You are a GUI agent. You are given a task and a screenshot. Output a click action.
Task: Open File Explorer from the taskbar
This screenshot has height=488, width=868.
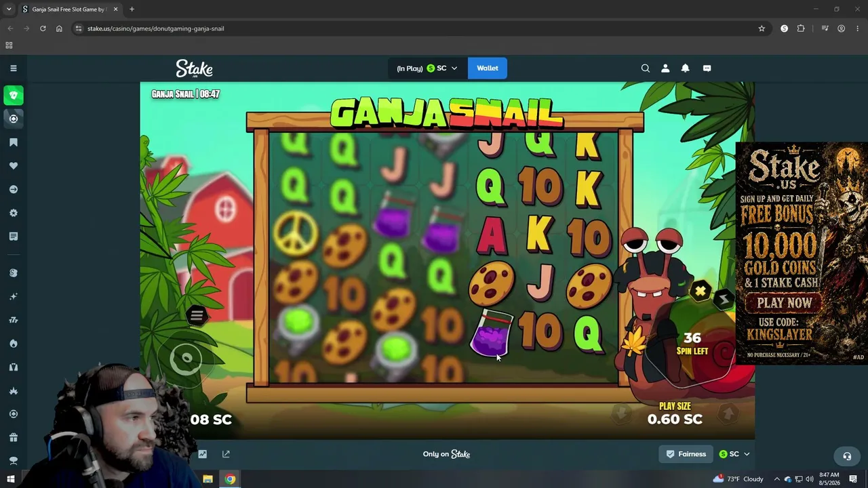(208, 479)
